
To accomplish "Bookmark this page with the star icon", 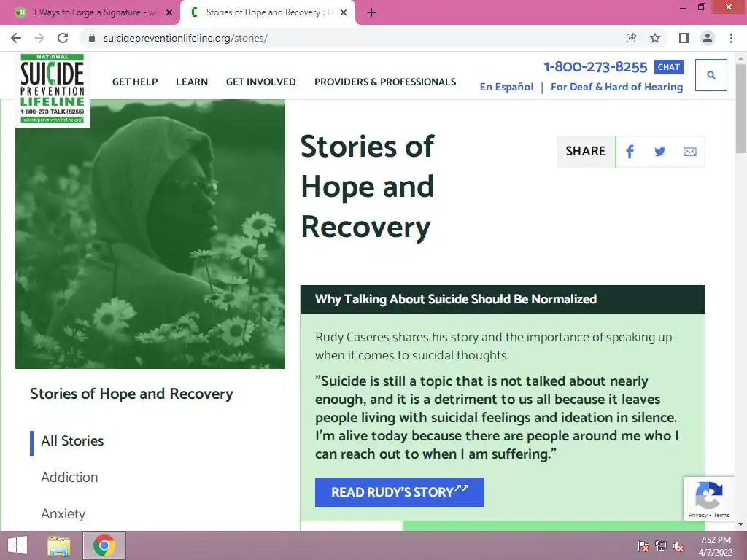I will click(x=655, y=38).
